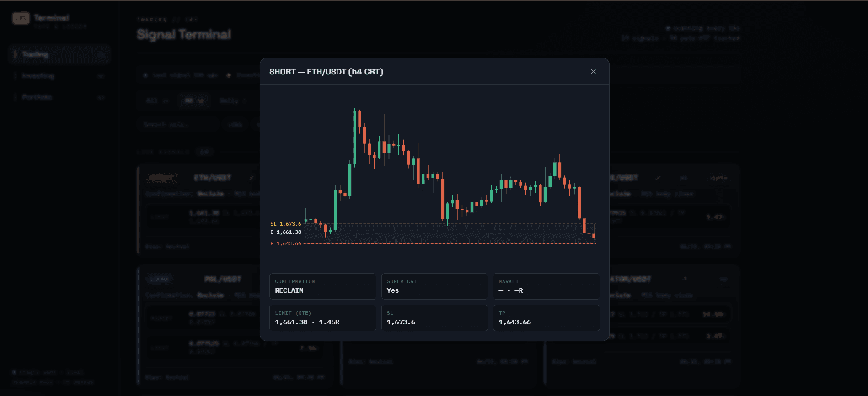
Task: Open Investing section in background sidebar
Action: tap(59, 76)
